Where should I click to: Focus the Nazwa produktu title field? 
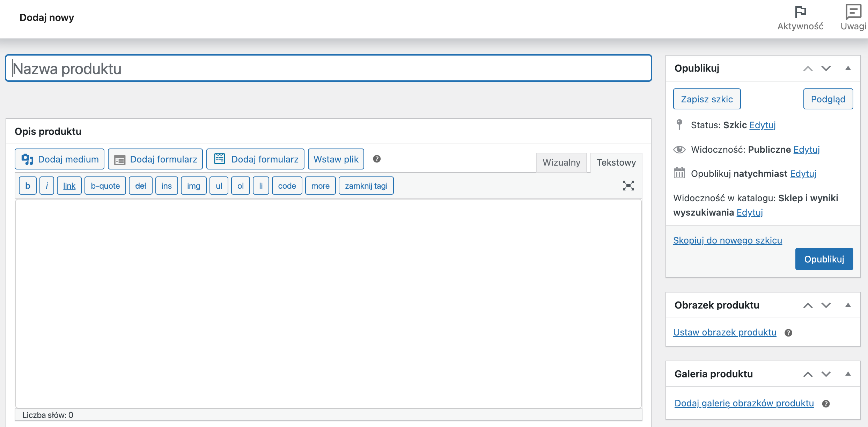pos(329,68)
